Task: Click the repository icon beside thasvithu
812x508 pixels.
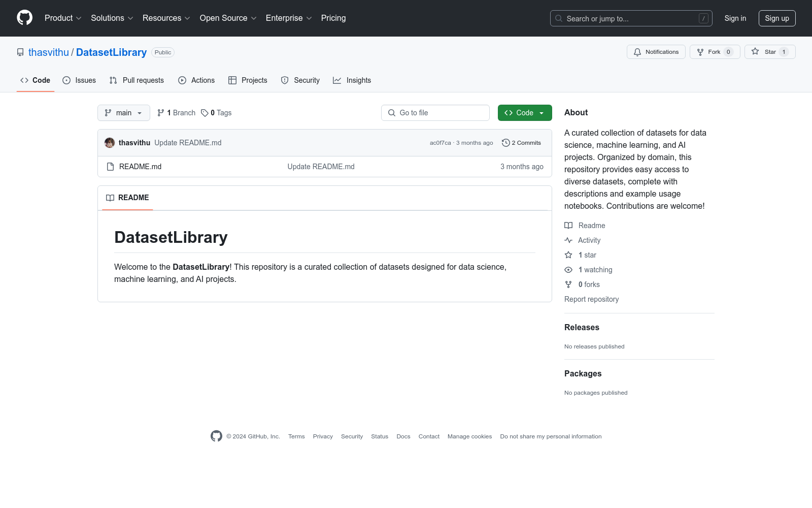Action: (20, 52)
